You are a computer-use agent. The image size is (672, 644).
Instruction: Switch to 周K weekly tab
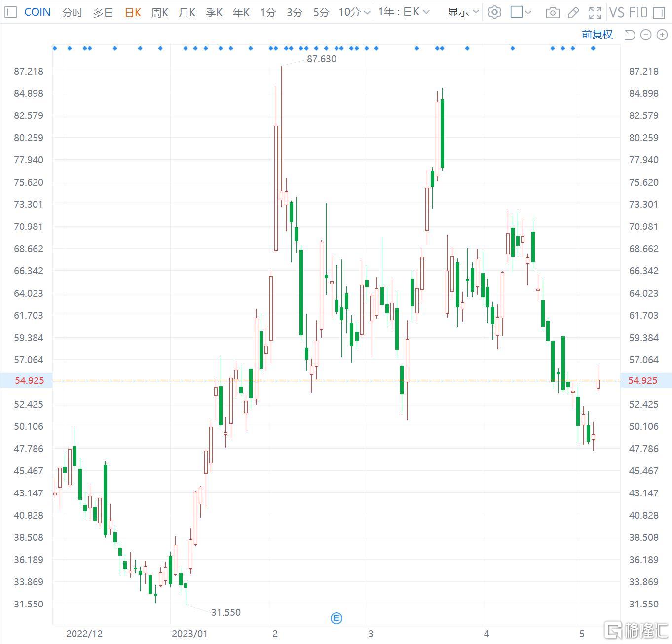(160, 12)
